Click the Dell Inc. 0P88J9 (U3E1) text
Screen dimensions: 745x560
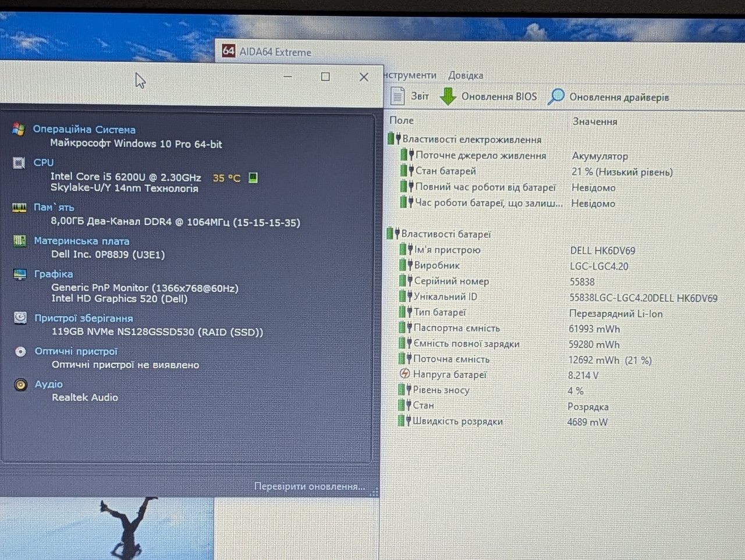[x=108, y=254]
